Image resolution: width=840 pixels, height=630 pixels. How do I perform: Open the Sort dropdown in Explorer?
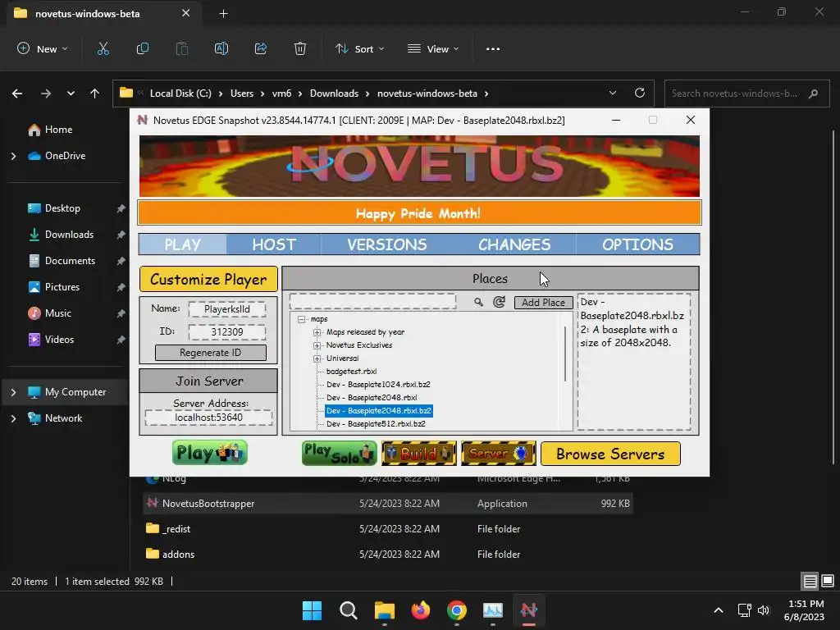(359, 48)
